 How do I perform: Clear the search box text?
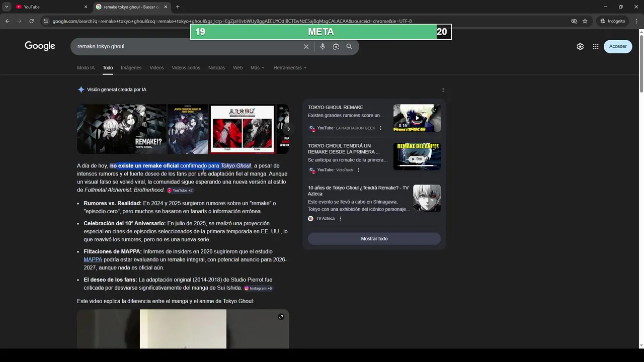pyautogui.click(x=306, y=46)
